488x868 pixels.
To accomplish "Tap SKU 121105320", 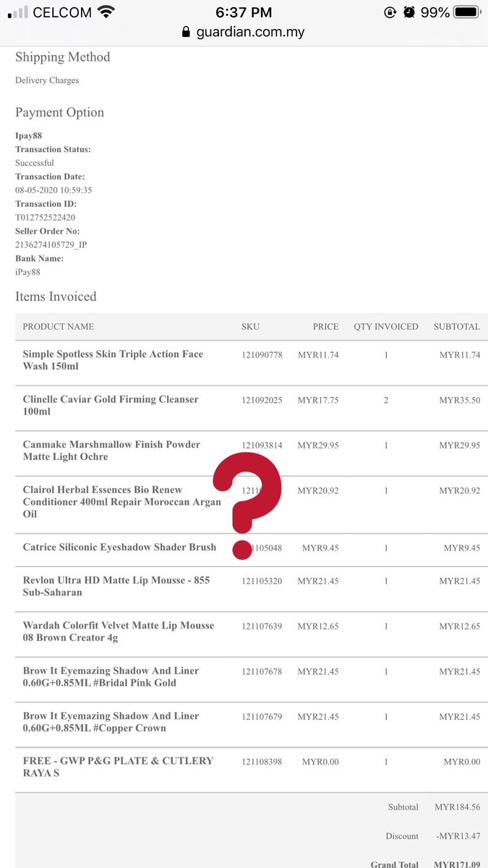I will pos(262,581).
